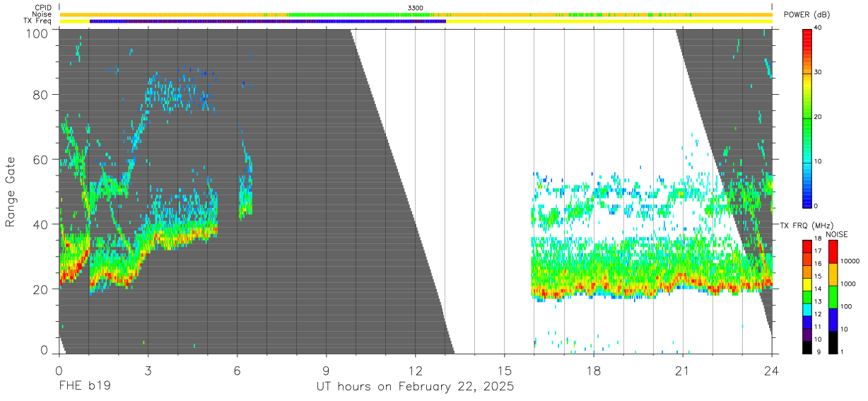The height and width of the screenshot is (401, 868).
Task: Click the 'TX Freq' row label
Action: [x=38, y=21]
